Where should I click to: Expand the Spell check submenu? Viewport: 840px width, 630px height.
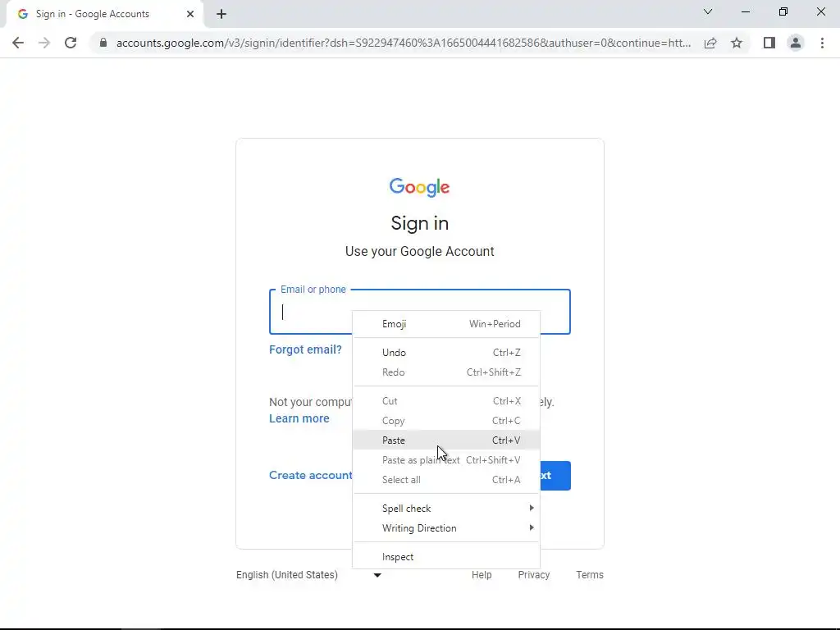click(445, 509)
